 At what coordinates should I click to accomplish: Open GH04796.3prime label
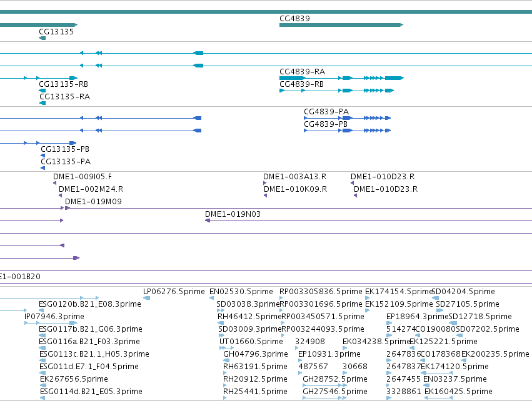coord(256,354)
